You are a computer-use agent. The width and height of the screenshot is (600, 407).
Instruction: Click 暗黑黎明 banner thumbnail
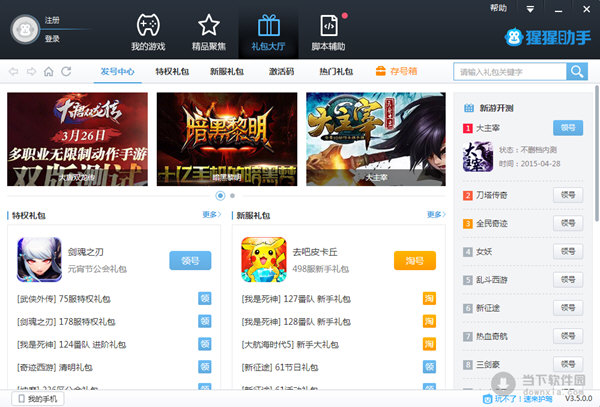226,139
